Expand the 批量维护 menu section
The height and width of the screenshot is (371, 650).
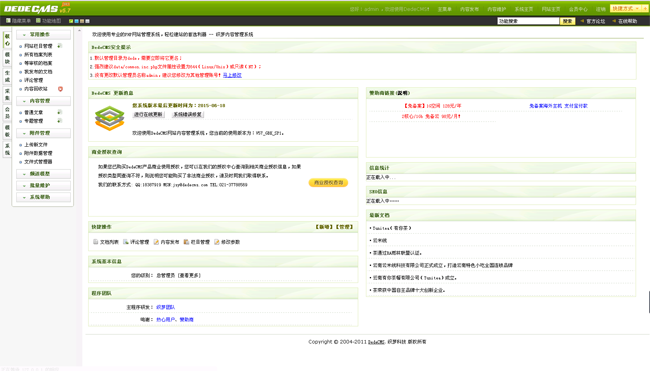[44, 185]
